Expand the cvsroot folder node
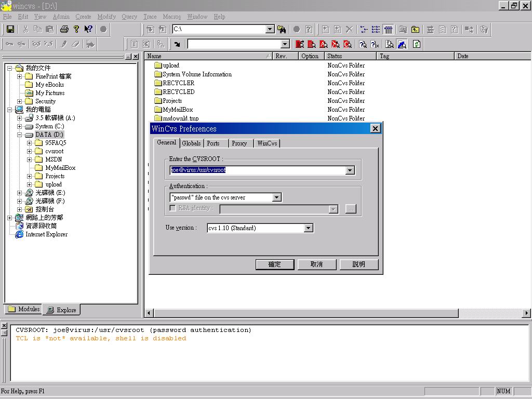532x399 pixels. coord(29,151)
